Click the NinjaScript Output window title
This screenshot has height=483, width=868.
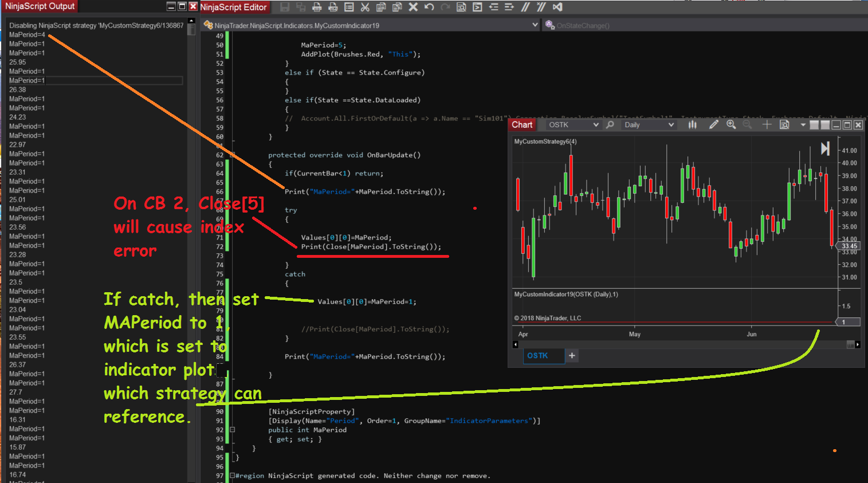tap(40, 6)
